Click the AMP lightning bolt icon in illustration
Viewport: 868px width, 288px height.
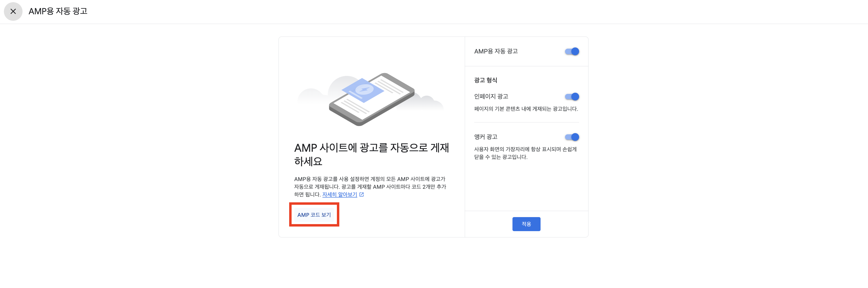(x=364, y=89)
